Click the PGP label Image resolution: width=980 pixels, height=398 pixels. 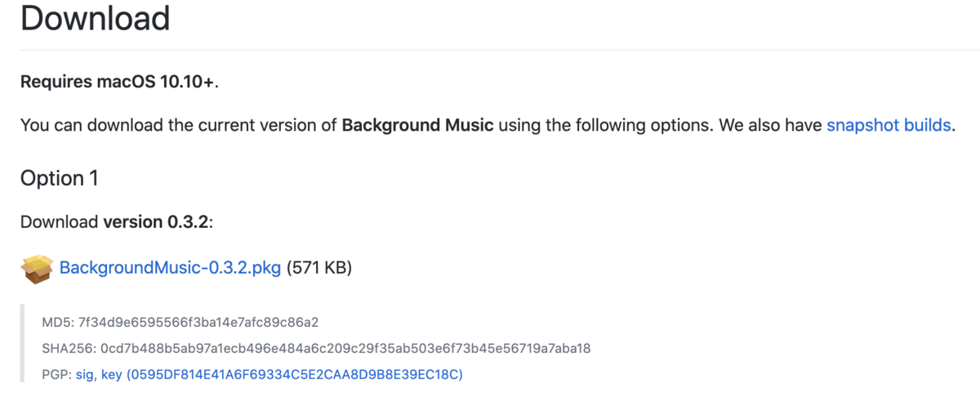coord(56,374)
